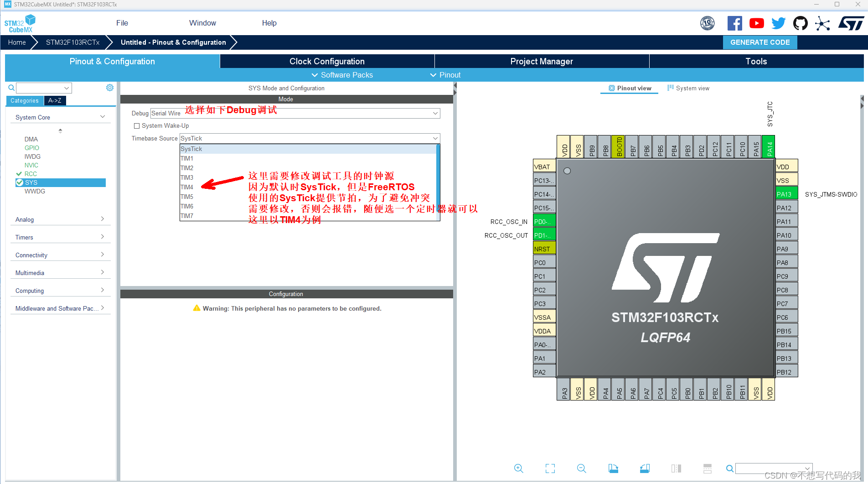Select SysTick option in the dropdown list

click(x=309, y=149)
